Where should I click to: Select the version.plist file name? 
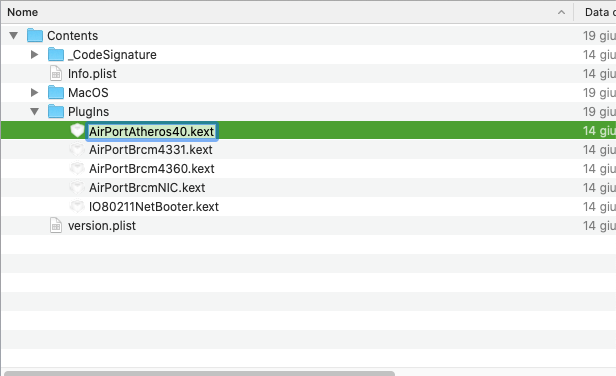coord(102,226)
